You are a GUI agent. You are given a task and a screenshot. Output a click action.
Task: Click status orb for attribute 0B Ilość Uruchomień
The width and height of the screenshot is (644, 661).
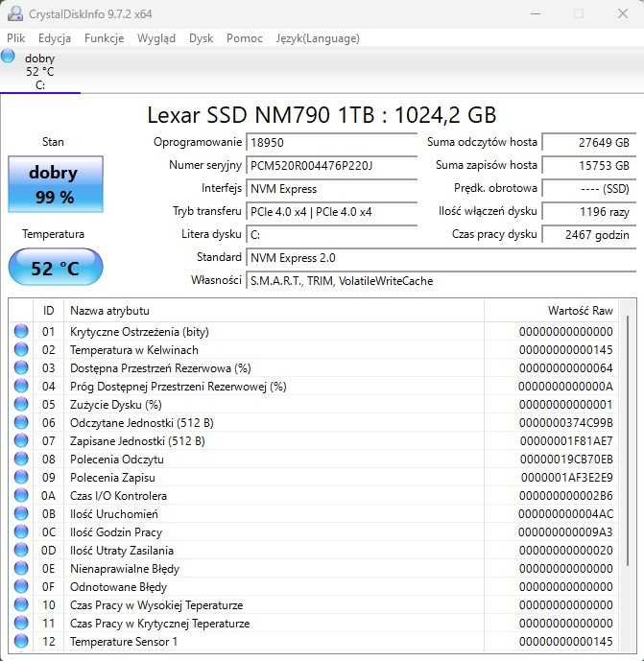click(21, 513)
